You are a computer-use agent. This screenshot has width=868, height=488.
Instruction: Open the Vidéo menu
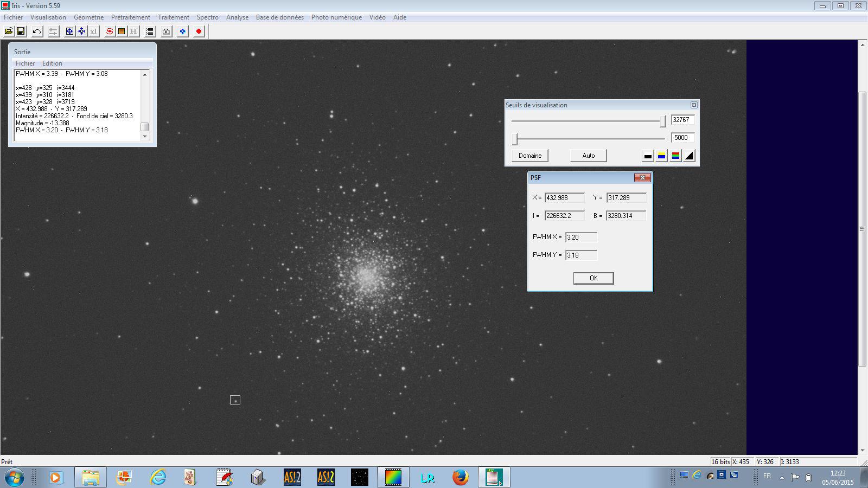click(378, 17)
